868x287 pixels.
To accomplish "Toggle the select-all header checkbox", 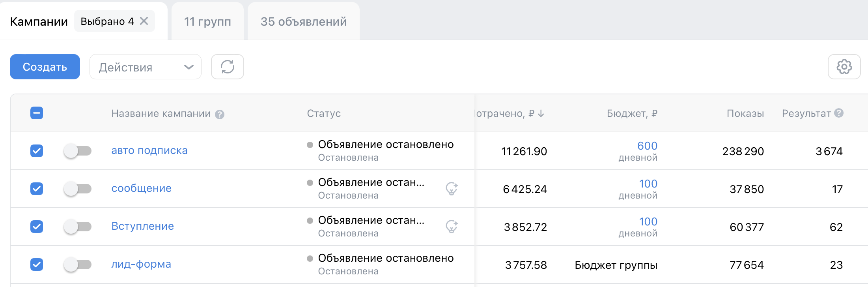I will click(37, 113).
